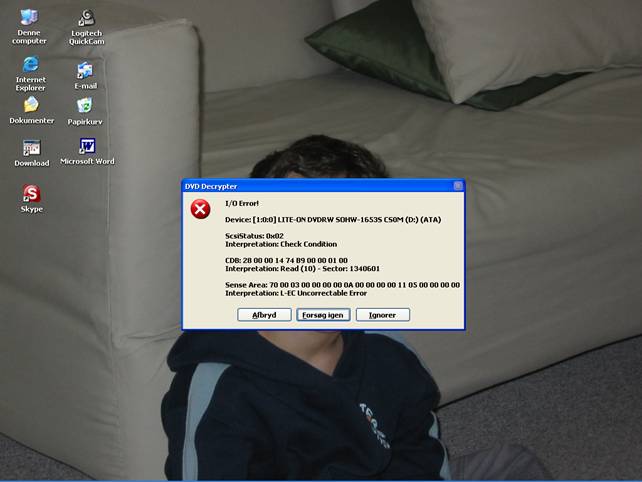Select the E-mail desktop shortcut
Image resolution: width=642 pixels, height=482 pixels.
pos(86,76)
